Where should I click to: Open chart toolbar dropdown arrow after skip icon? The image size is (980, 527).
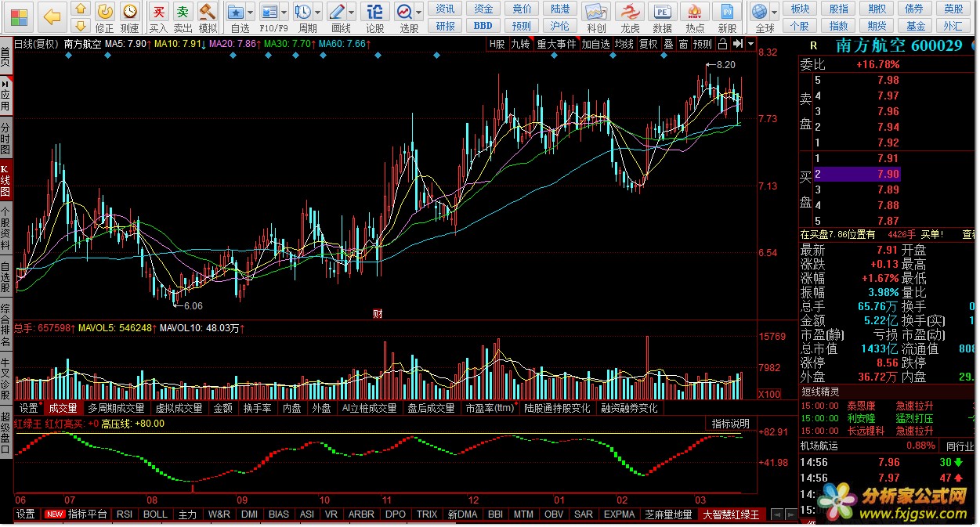pyautogui.click(x=749, y=45)
